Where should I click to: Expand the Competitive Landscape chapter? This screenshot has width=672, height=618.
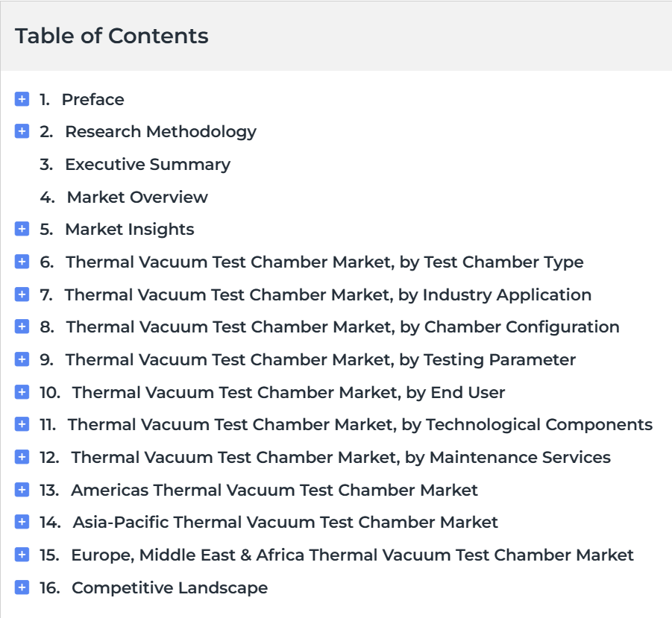(22, 587)
